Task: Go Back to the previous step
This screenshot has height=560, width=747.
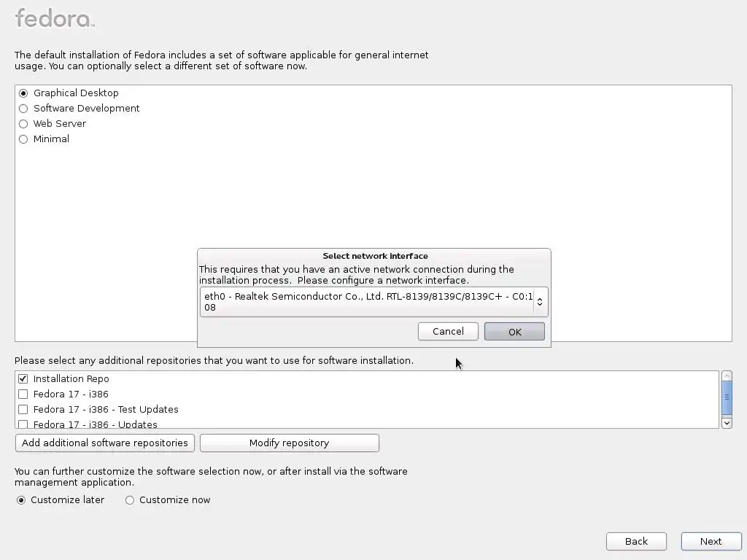Action: click(636, 542)
